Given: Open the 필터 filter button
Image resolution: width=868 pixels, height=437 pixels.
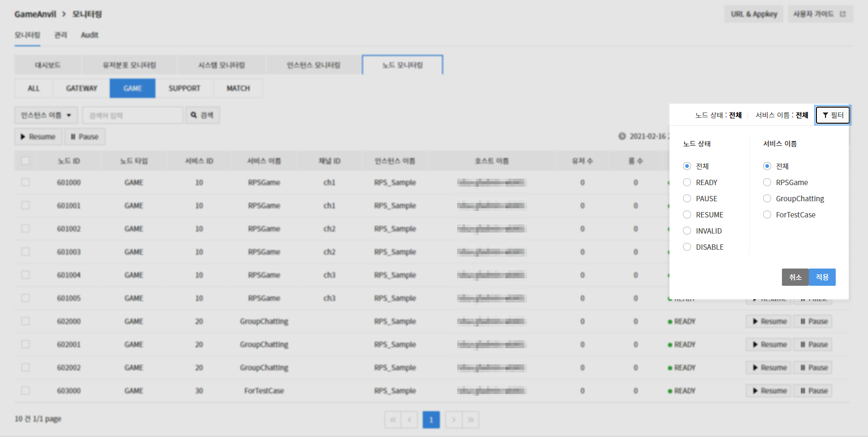Looking at the screenshot, I should coord(833,115).
